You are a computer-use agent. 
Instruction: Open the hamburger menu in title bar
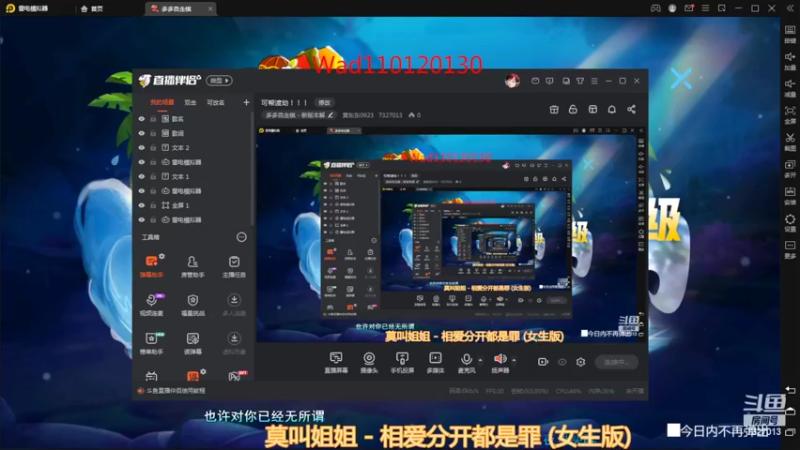594,81
